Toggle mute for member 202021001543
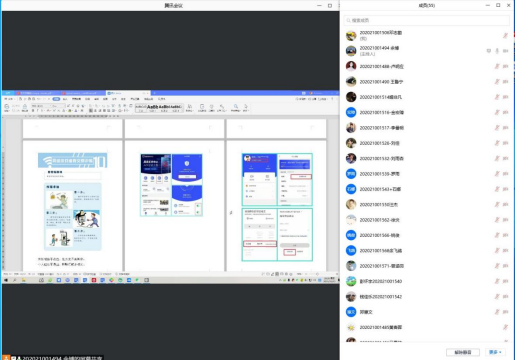 point(497,189)
